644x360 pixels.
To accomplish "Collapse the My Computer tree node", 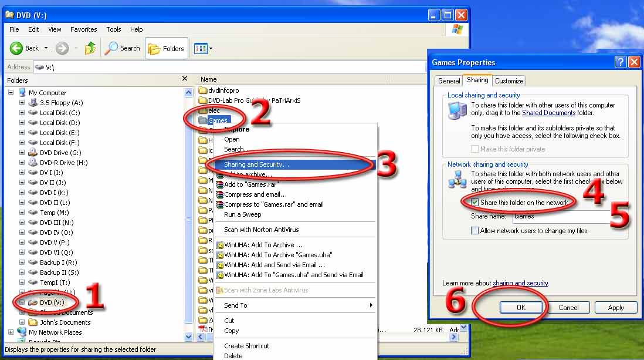I will pyautogui.click(x=11, y=93).
